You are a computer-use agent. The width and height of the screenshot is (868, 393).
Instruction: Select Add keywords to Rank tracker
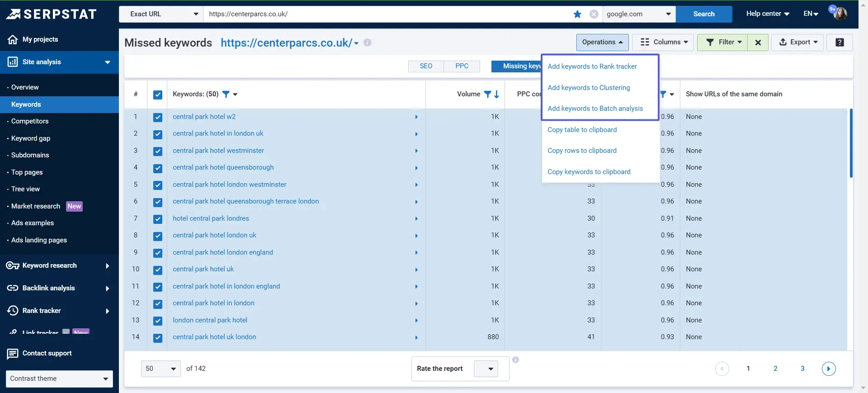(592, 66)
